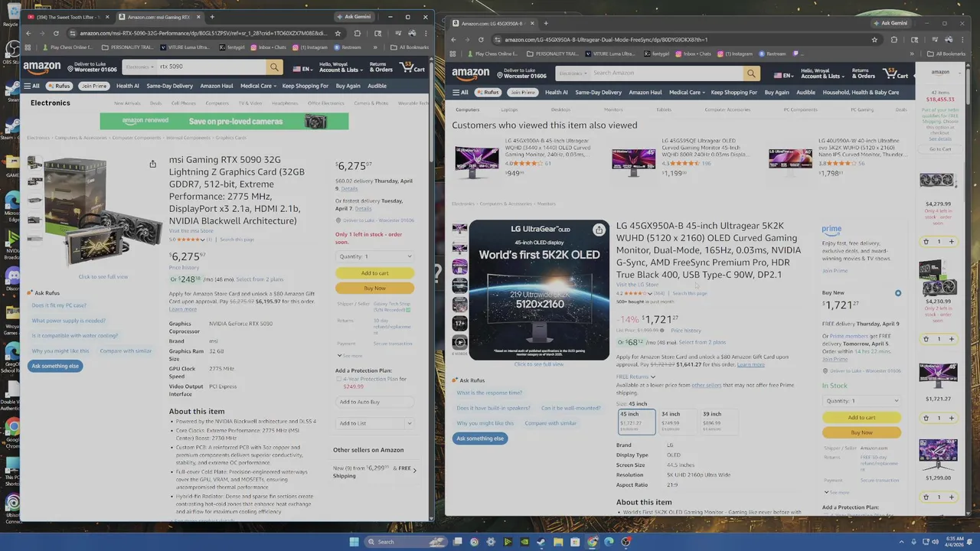Screen dimensions: 980x551
Task: Click the Amazon logo in the right window
Action: coord(471,73)
